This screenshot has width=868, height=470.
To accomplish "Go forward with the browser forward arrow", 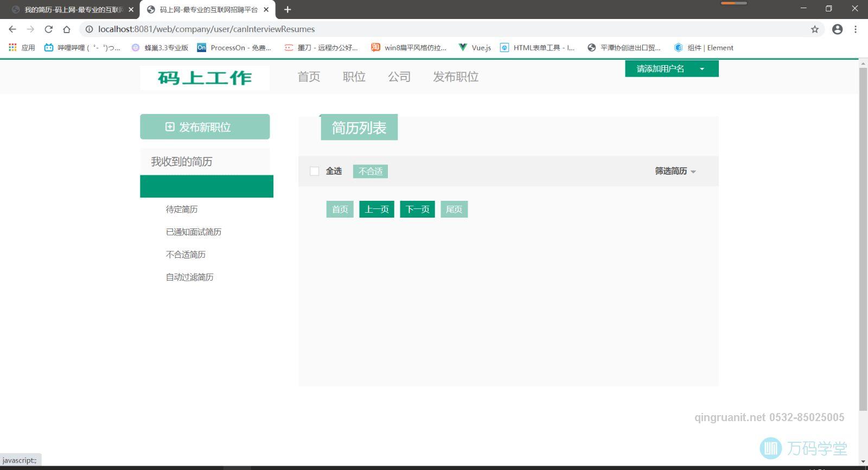I will [30, 29].
